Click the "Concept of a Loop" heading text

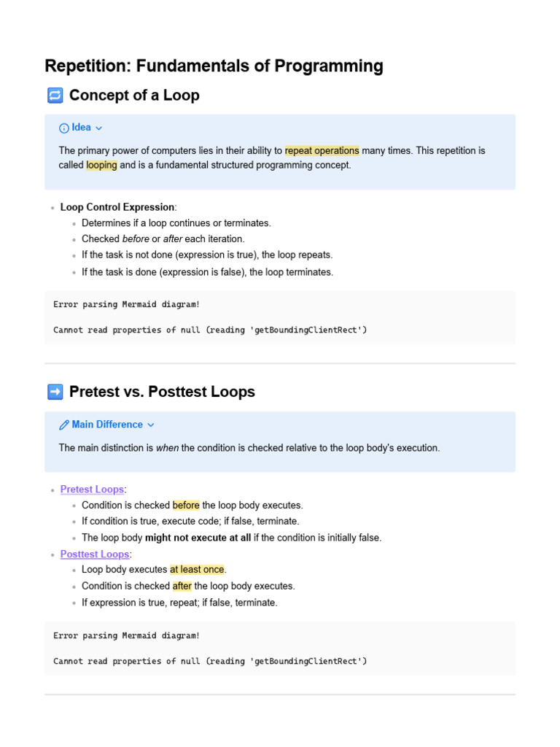(x=134, y=96)
